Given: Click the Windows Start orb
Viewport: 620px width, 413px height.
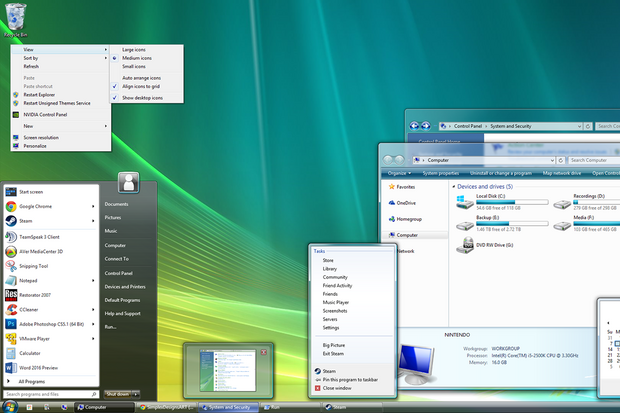Looking at the screenshot, I should pyautogui.click(x=9, y=406).
